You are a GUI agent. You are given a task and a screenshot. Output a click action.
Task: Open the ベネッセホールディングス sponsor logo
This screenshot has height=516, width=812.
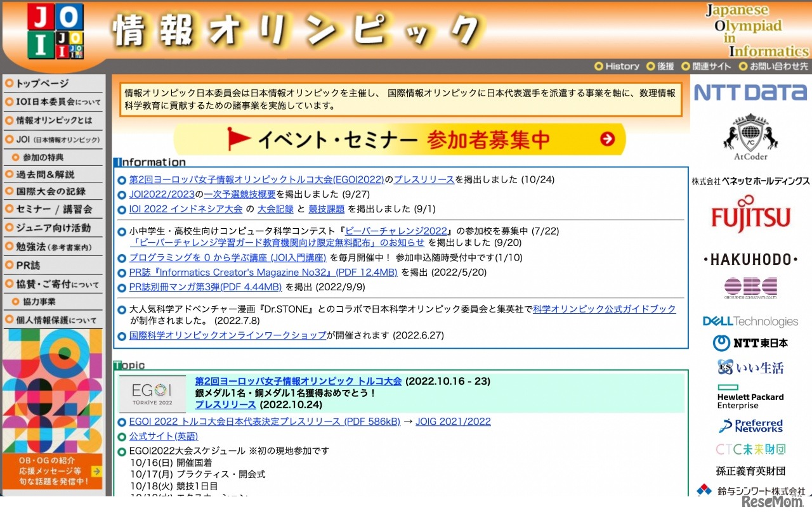[750, 181]
